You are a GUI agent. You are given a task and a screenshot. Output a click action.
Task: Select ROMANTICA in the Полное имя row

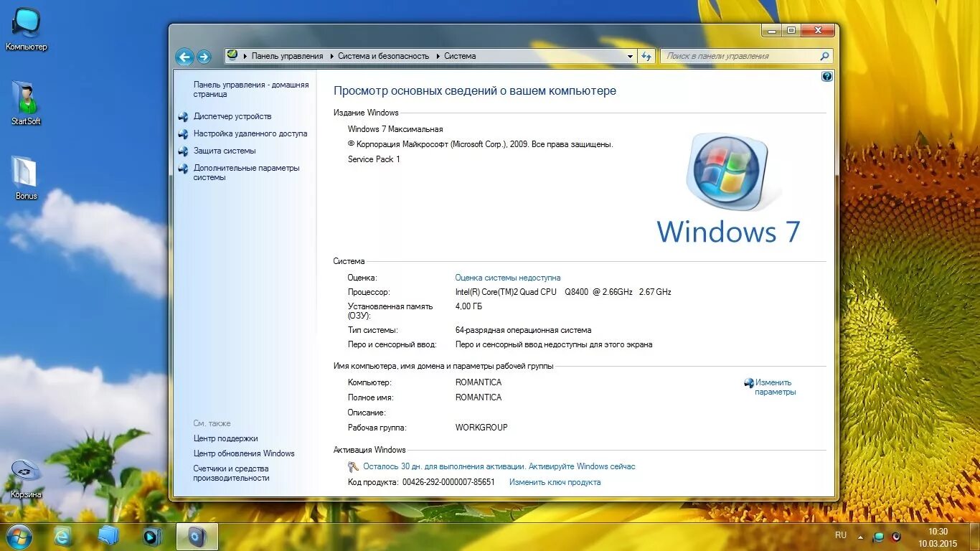tap(479, 397)
